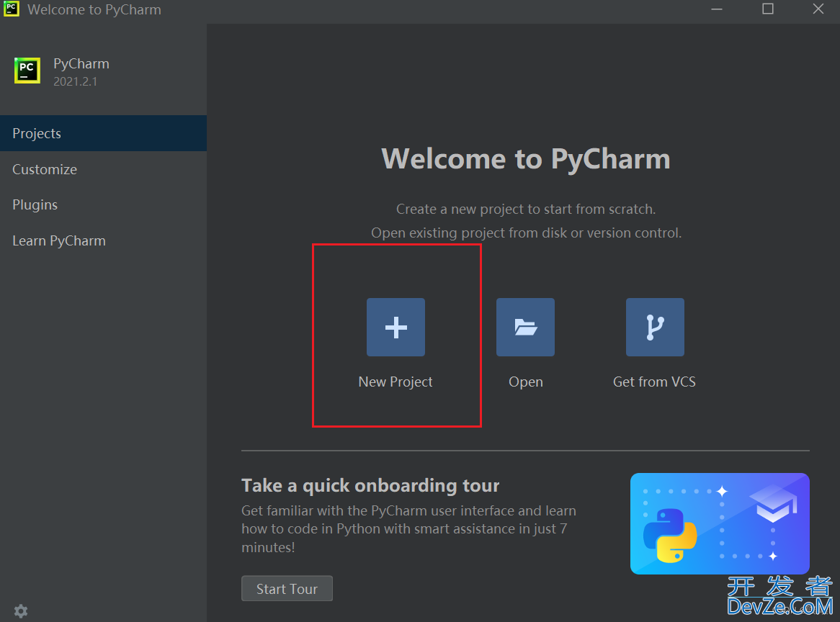The width and height of the screenshot is (840, 622).
Task: Click the PyCharm icon in title bar
Action: 12,9
